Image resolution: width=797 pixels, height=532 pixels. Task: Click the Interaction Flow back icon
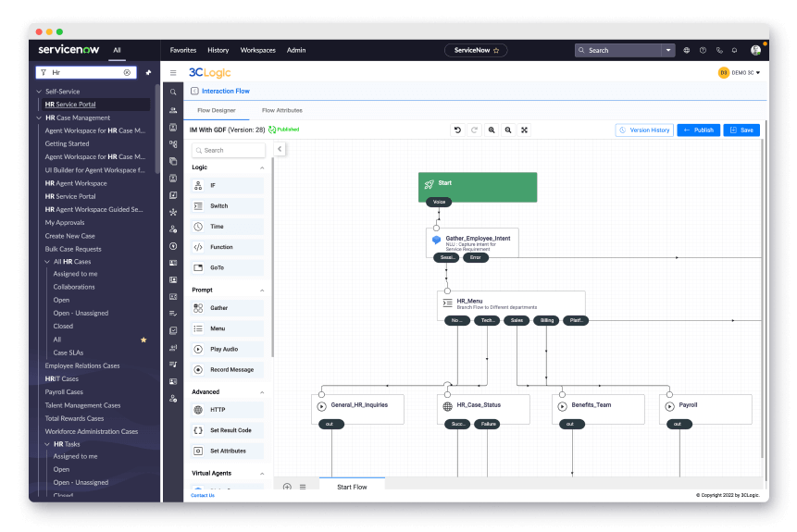pyautogui.click(x=194, y=91)
